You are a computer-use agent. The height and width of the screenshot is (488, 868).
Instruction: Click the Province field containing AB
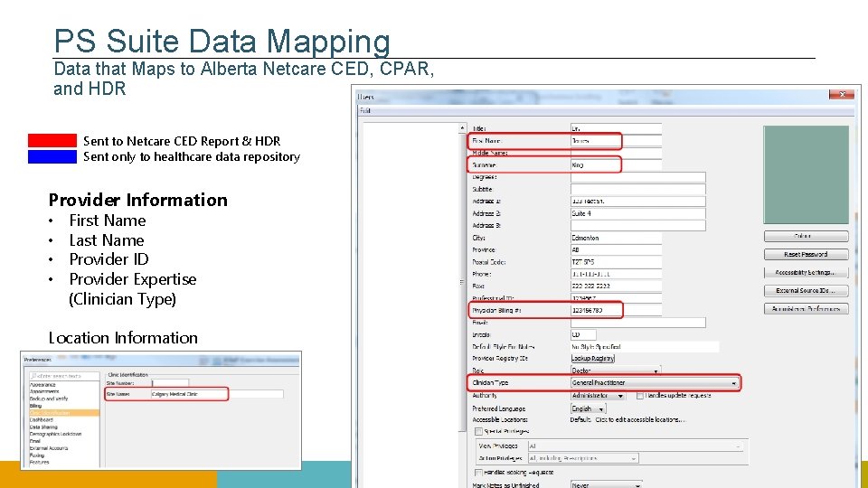616,250
